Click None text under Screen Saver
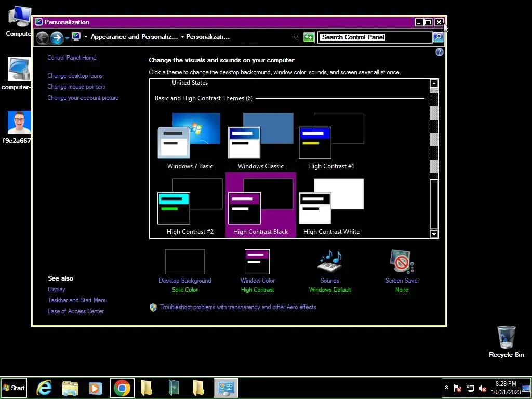The width and height of the screenshot is (532, 399). pos(402,290)
